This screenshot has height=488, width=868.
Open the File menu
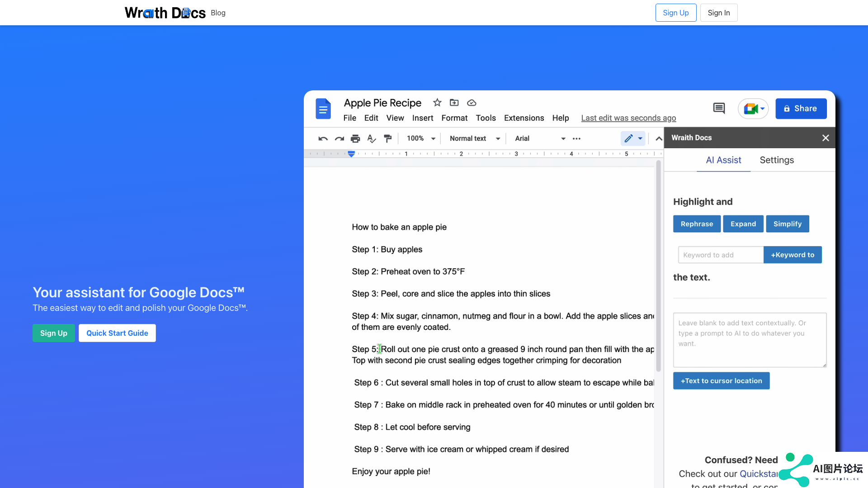349,118
